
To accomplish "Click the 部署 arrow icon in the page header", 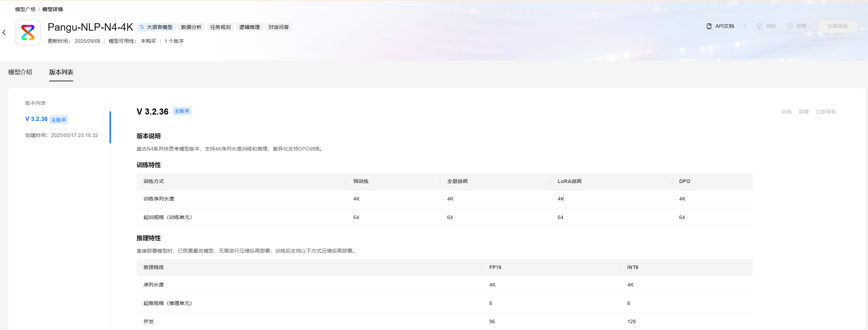I will pyautogui.click(x=790, y=26).
